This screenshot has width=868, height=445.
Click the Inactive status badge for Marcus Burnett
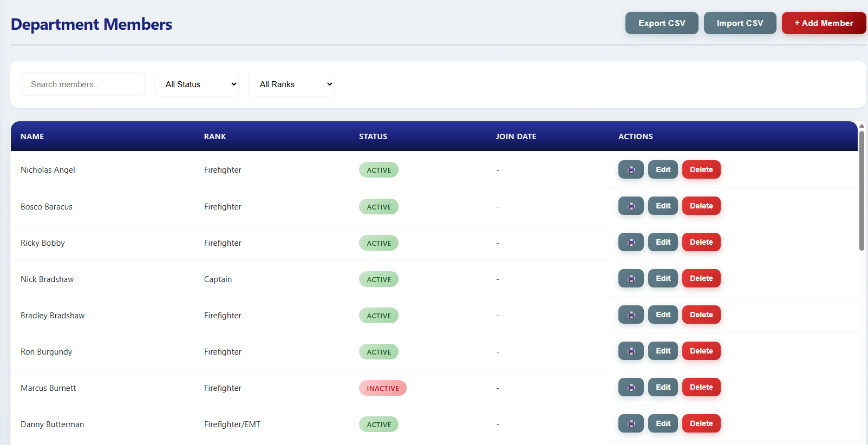pos(382,388)
